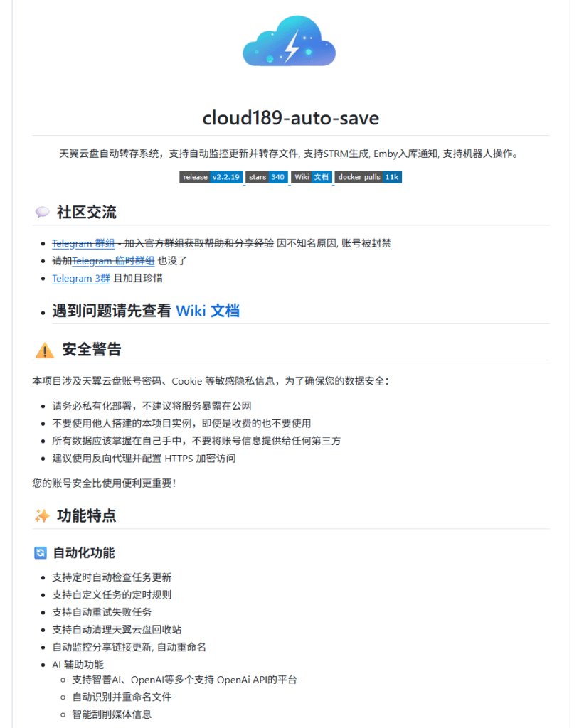
Task: Click the 功能特点 heading text
Action: 86,515
